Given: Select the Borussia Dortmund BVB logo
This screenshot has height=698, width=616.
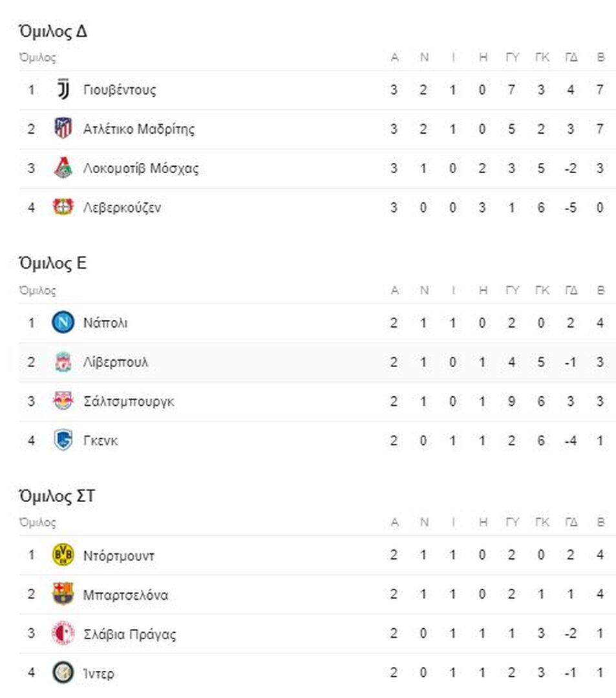Looking at the screenshot, I should (63, 555).
